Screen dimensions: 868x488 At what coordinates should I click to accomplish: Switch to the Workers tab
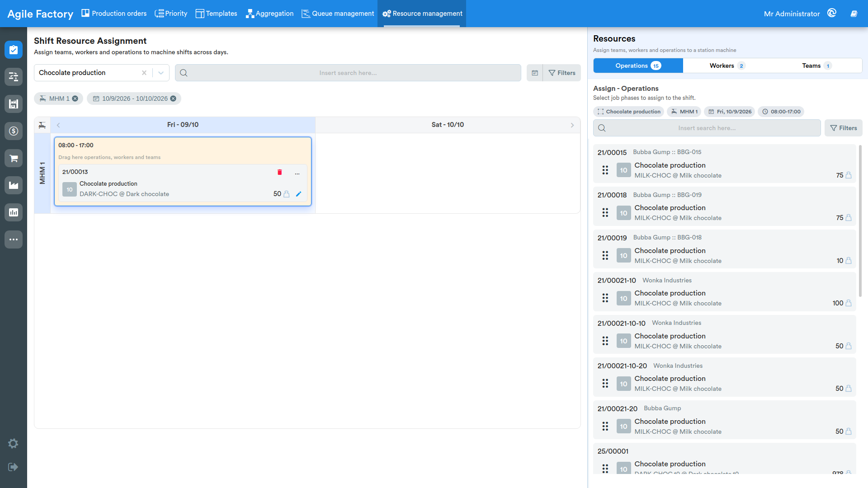[727, 66]
